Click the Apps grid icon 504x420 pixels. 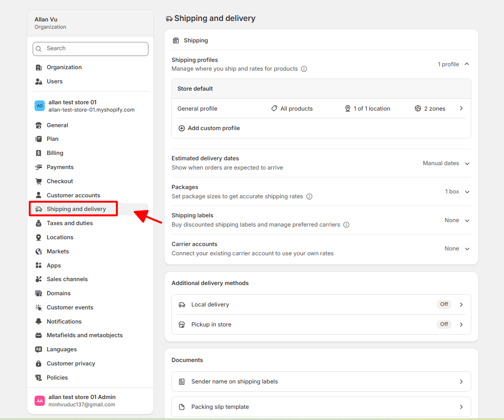(38, 266)
